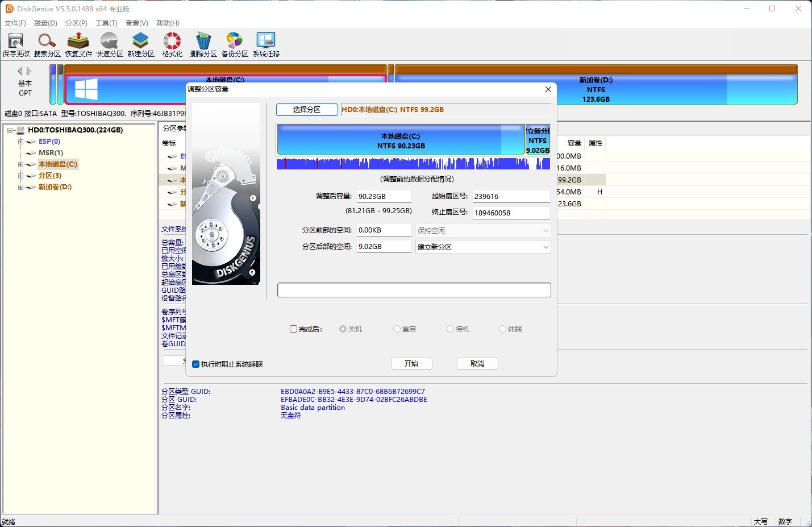This screenshot has width=812, height=527.
Task: Open the 磁盘(D) menu
Action: click(45, 23)
